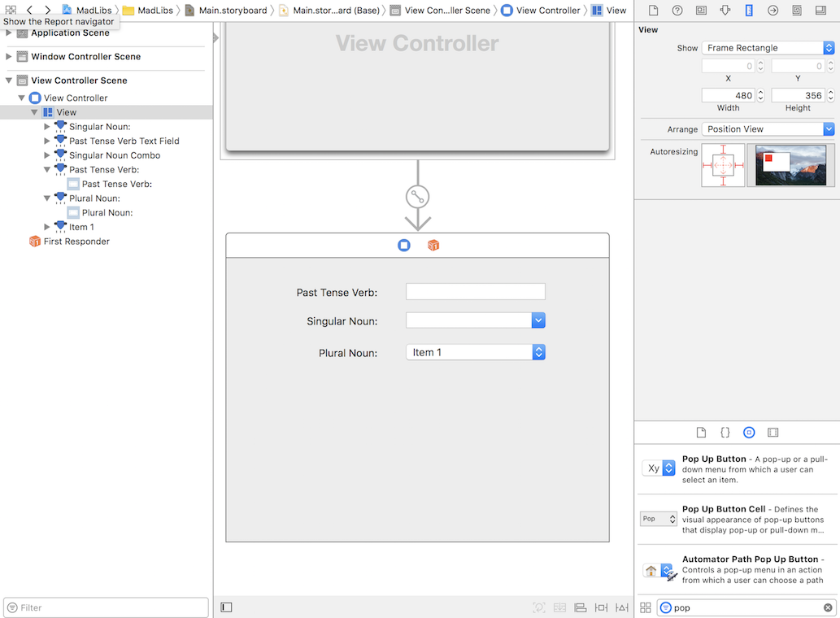Open the Identity inspector
Viewport: 840px width, 618px height.
point(700,10)
